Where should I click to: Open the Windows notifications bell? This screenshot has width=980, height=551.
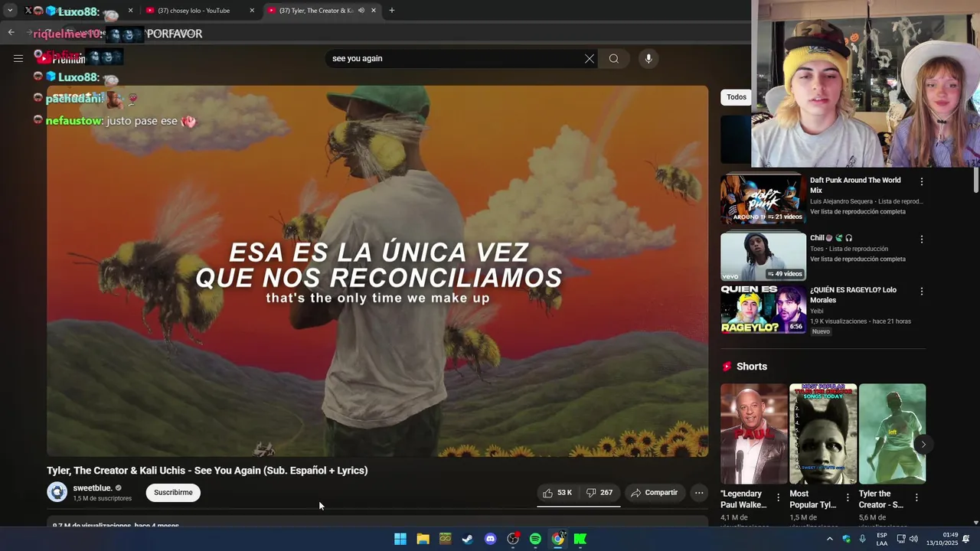(x=966, y=539)
